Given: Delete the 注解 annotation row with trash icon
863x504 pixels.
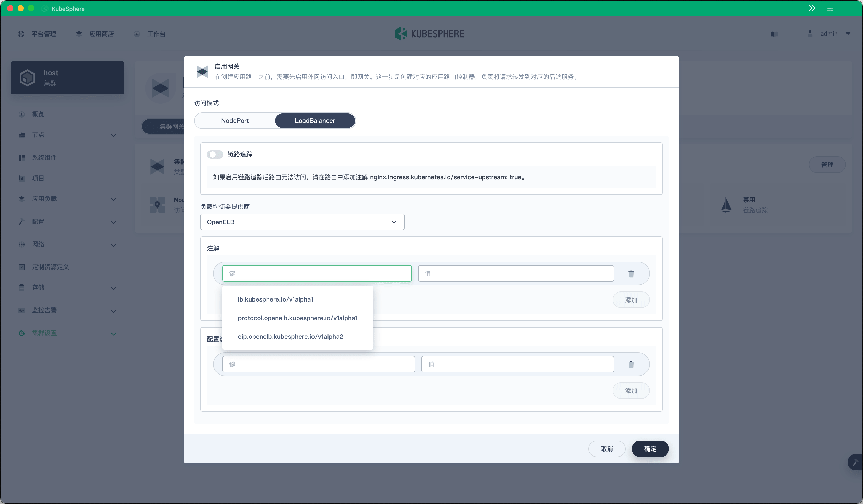Looking at the screenshot, I should click(x=631, y=274).
